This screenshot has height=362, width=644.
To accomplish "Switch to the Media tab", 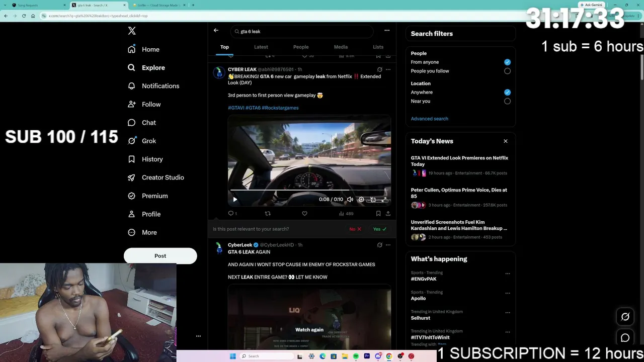I will [x=341, y=47].
